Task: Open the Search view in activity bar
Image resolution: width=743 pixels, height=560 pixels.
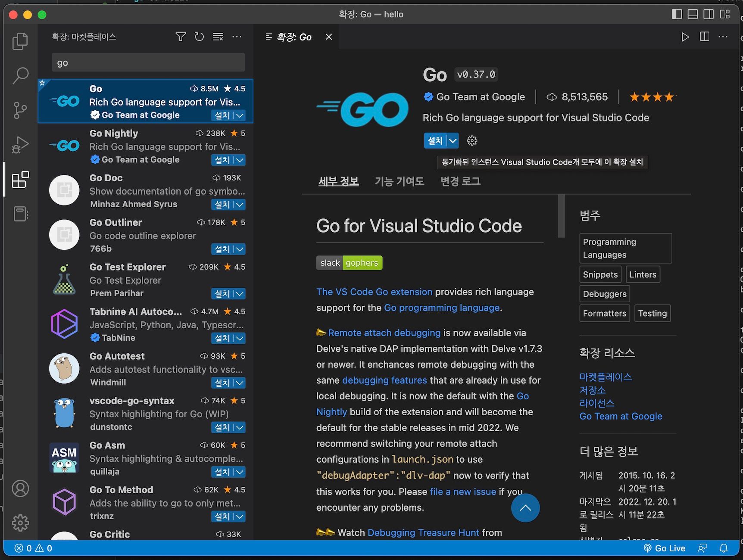Action: 20,75
